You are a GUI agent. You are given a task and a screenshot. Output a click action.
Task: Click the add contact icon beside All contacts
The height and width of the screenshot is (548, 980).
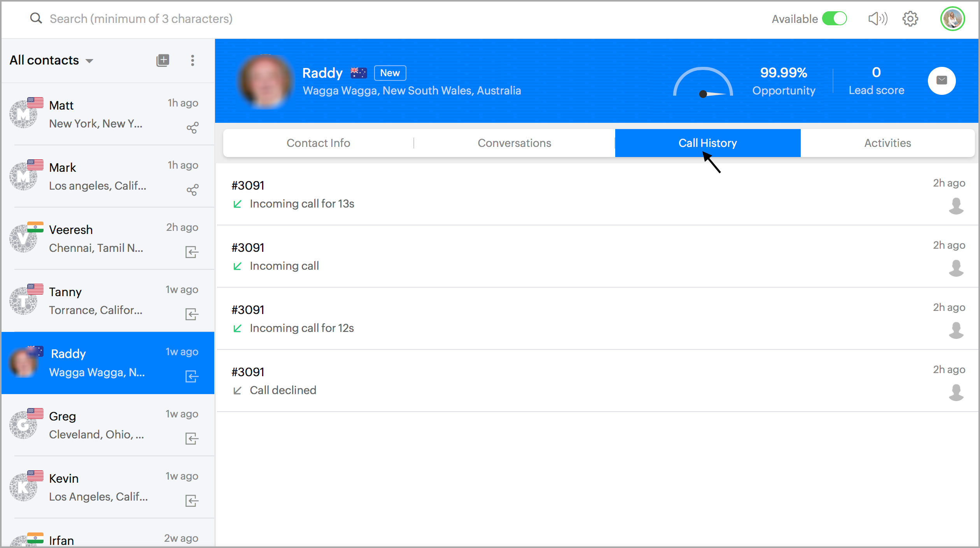pos(163,60)
